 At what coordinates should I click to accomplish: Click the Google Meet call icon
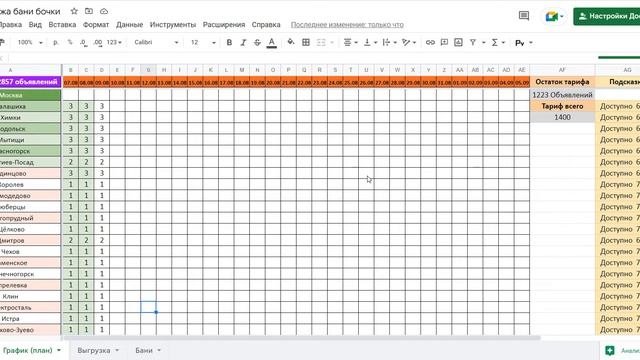coord(551,16)
